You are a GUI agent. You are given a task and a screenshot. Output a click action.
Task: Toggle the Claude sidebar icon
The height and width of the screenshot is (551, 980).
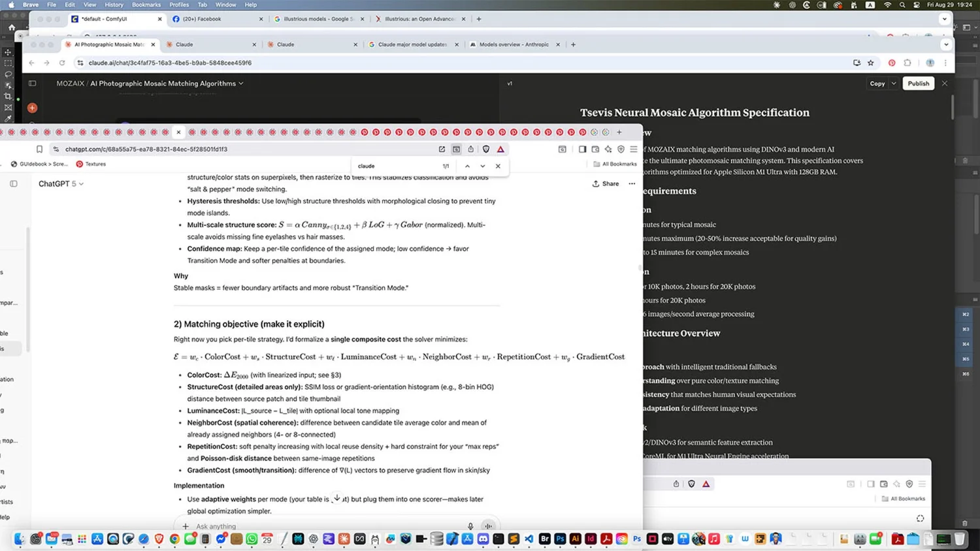pos(32,84)
